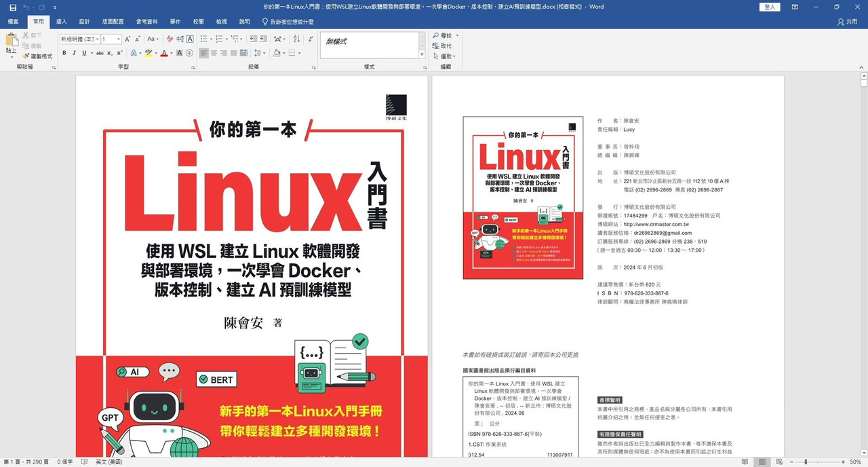Screen dimensions: 868x467
Task: Switch to the 版面配置 layout tab
Action: [x=113, y=22]
